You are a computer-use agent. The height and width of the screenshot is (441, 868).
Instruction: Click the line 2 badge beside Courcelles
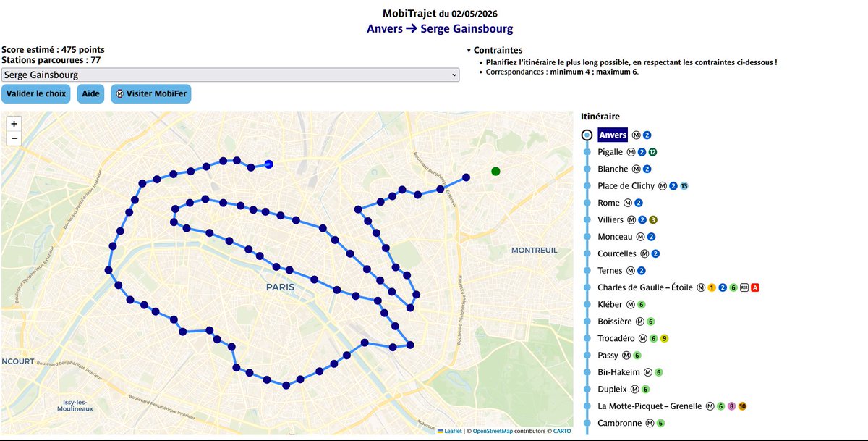(655, 253)
